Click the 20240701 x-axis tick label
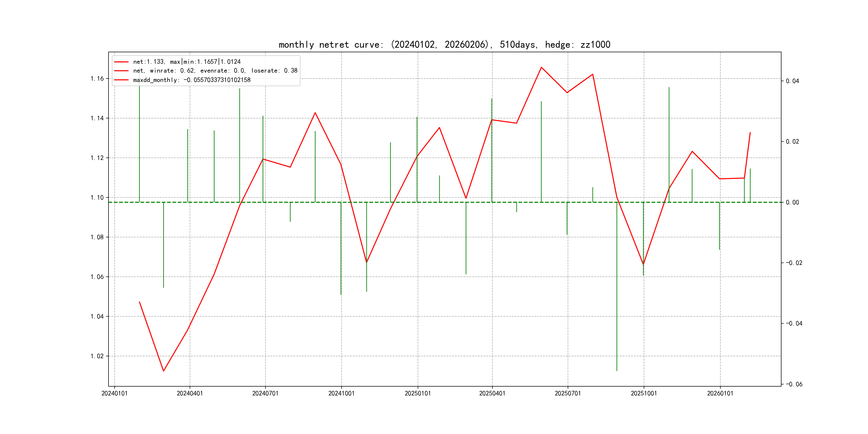Screen dimensions: 868x434 pyautogui.click(x=265, y=393)
